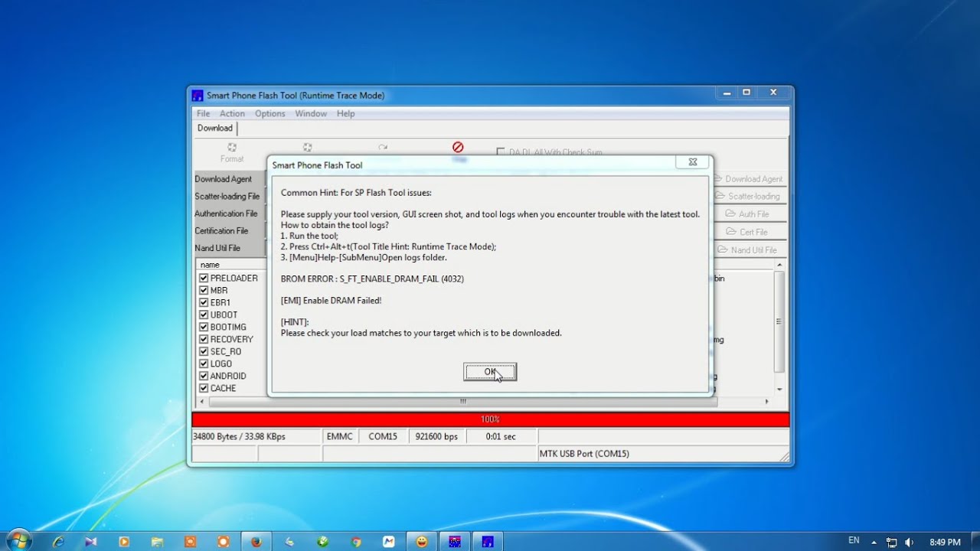Enable DA DL All With Check Sum
The image size is (980, 551).
tap(501, 152)
